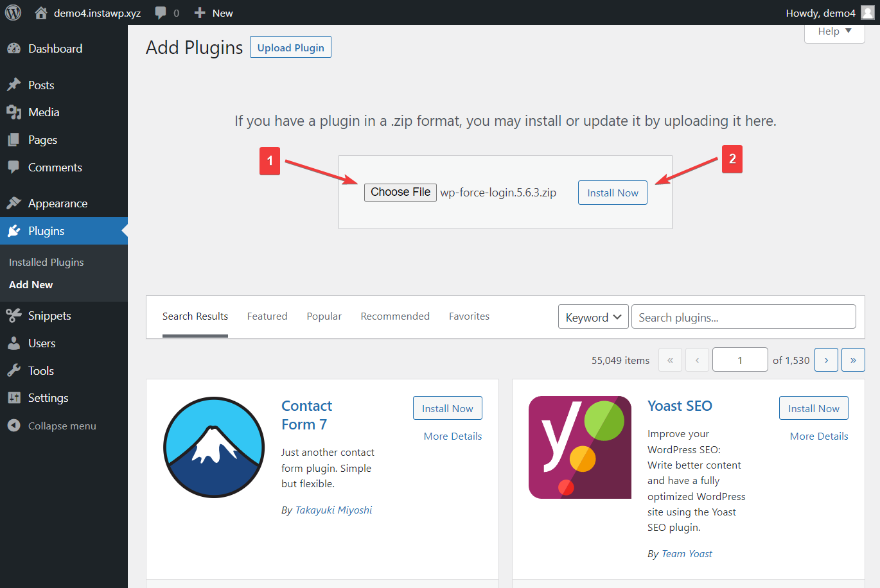
Task: Click the Upload Plugin button
Action: point(290,48)
